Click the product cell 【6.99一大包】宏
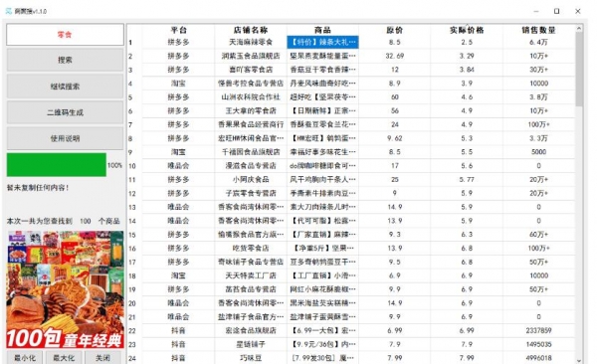 point(322,330)
